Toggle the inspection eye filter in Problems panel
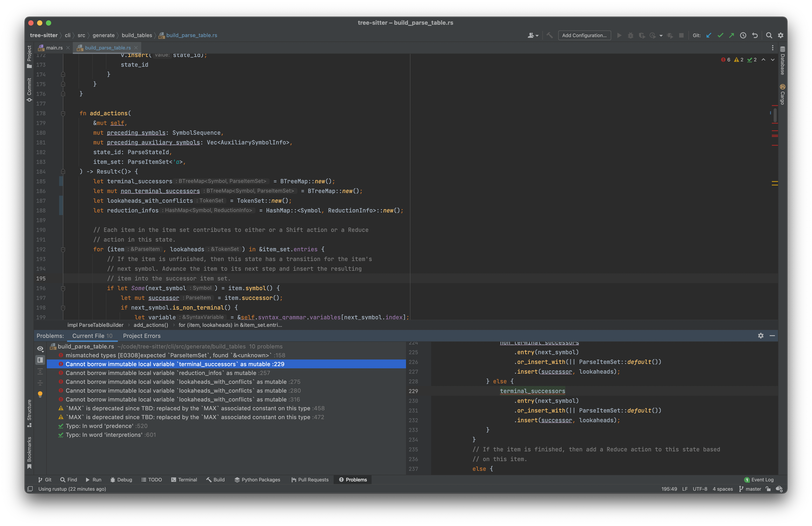This screenshot has height=526, width=812. pos(40,349)
